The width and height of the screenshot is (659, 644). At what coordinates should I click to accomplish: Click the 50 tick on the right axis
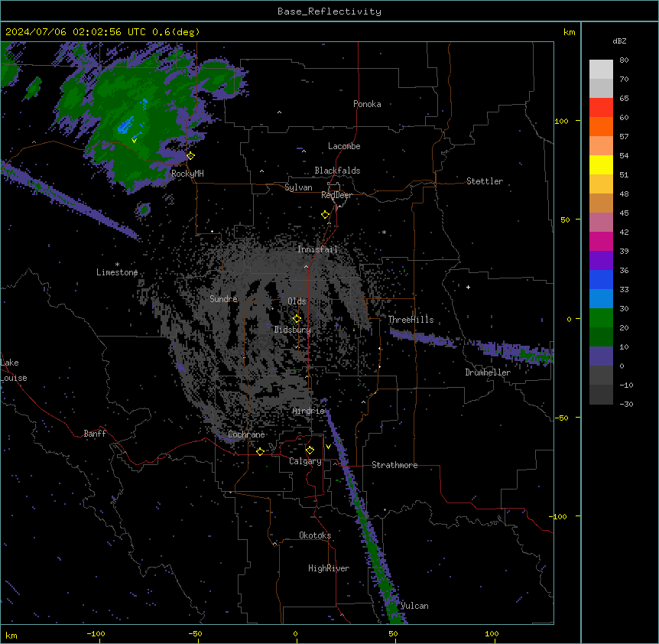click(565, 220)
